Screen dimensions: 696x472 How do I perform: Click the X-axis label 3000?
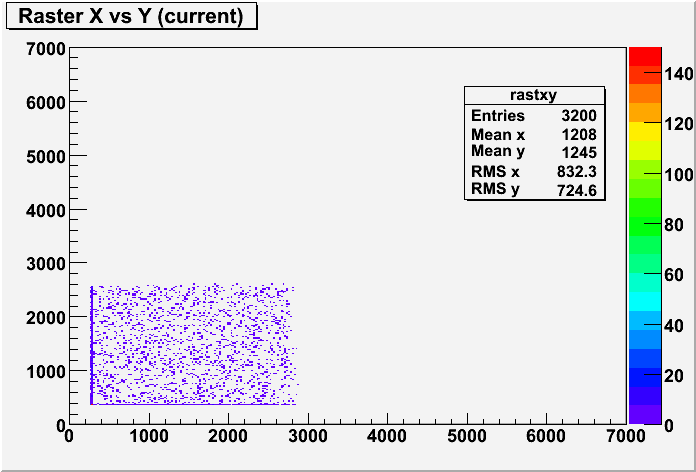click(x=308, y=436)
